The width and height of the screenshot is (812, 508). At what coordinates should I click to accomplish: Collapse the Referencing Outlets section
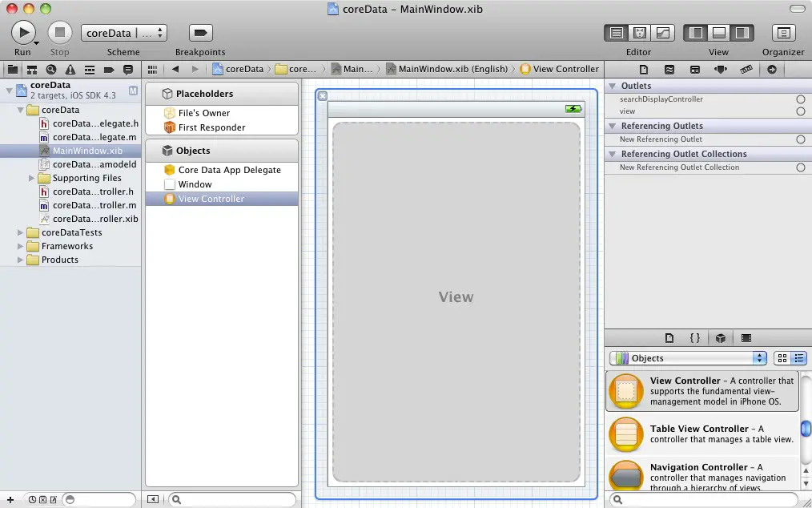(x=613, y=126)
